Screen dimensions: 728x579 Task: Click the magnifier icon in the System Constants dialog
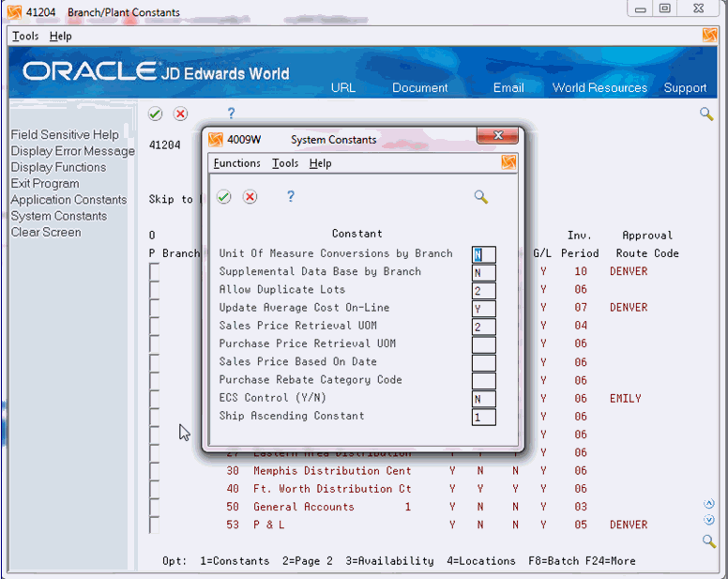click(481, 197)
